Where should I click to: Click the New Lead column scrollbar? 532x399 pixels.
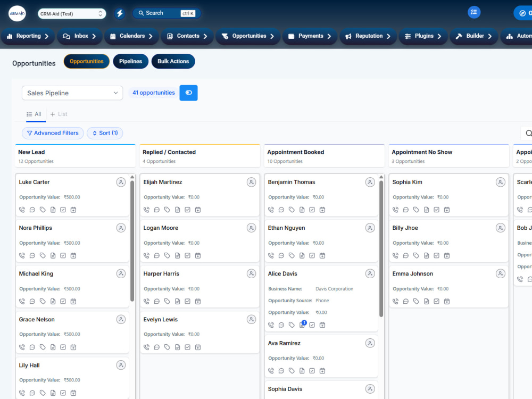(x=132, y=241)
